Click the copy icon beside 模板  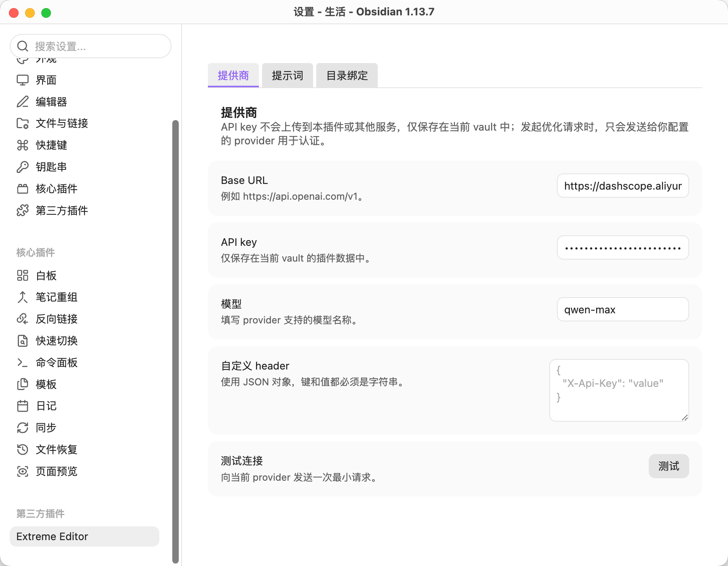point(23,384)
